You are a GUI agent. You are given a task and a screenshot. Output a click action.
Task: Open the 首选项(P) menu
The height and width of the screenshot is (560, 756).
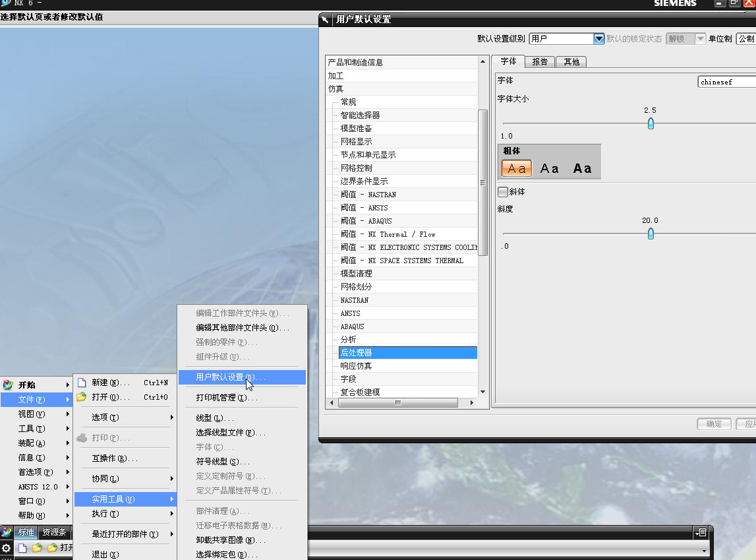click(x=37, y=472)
